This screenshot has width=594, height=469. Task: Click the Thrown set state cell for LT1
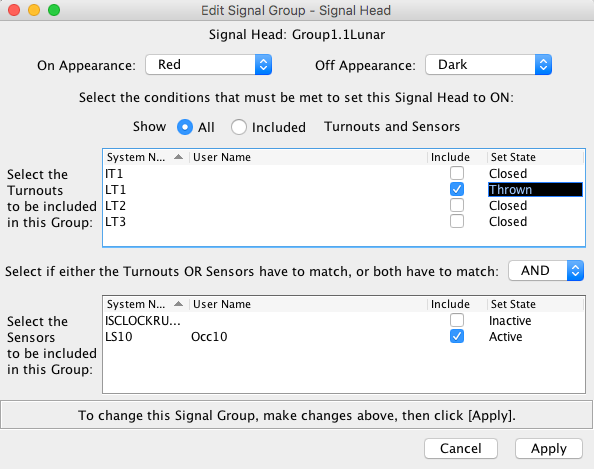click(535, 189)
